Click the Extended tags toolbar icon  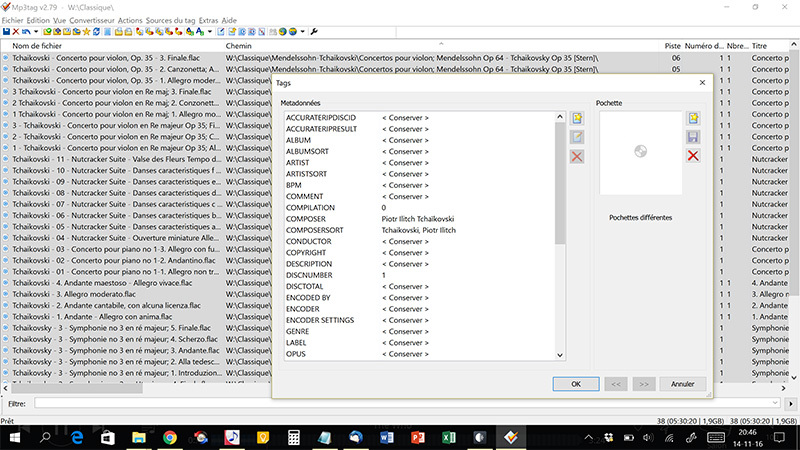(221, 32)
